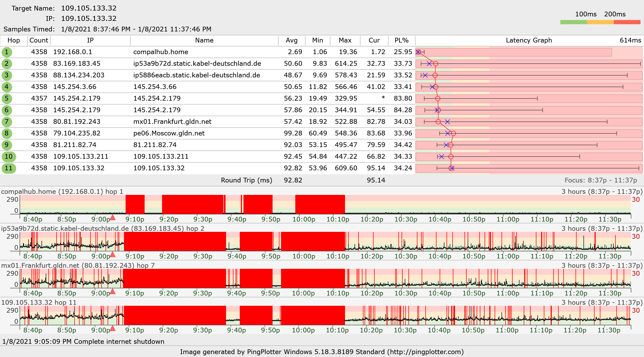Image resolution: width=644 pixels, height=357 pixels.
Task: Select the mx01.Frankfurt.gldn.net row name
Action: tap(172, 122)
